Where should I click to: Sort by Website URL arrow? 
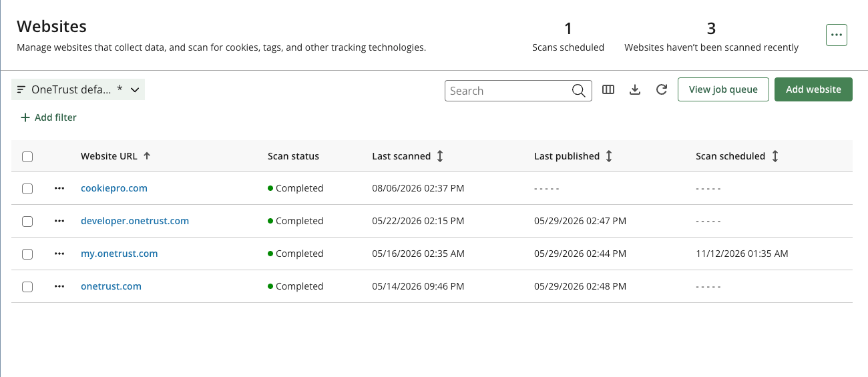click(x=147, y=155)
